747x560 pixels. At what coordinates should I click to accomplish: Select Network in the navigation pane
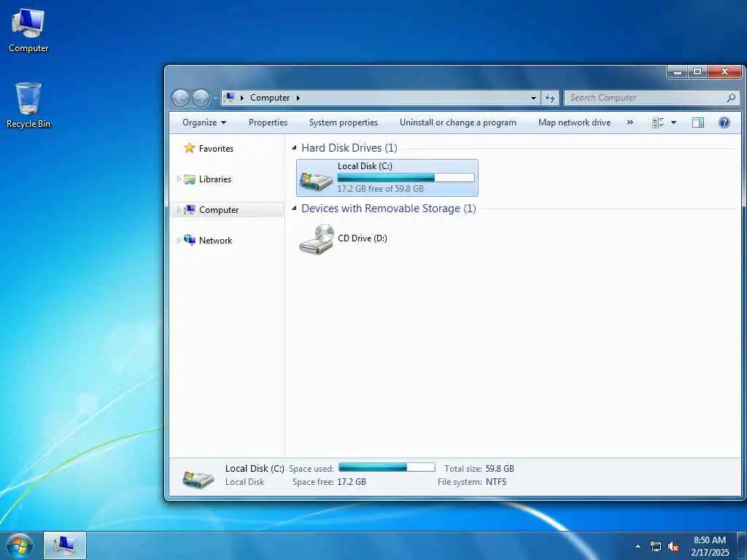pos(215,241)
